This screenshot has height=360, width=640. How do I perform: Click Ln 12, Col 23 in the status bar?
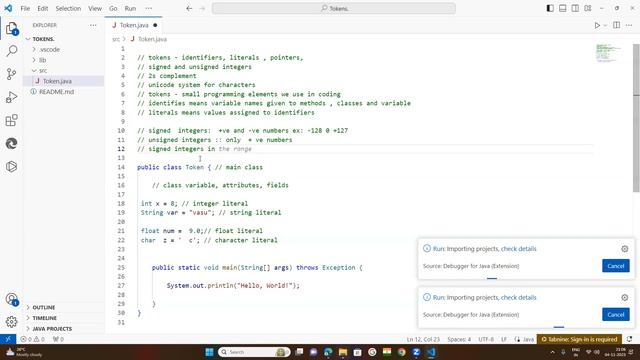423,339
